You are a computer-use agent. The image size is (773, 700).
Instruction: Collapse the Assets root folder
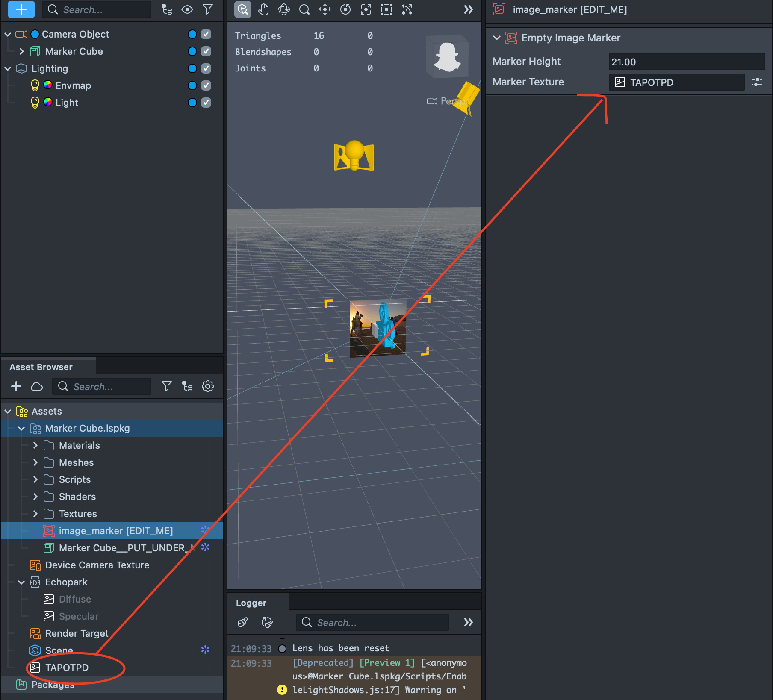pos(8,411)
